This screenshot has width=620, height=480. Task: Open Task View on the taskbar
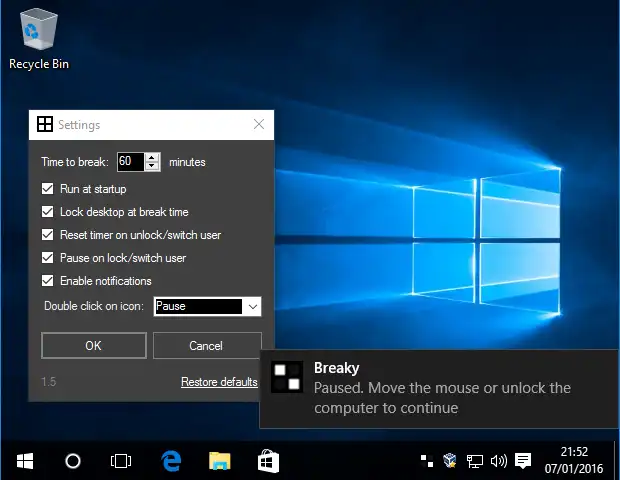click(121, 461)
